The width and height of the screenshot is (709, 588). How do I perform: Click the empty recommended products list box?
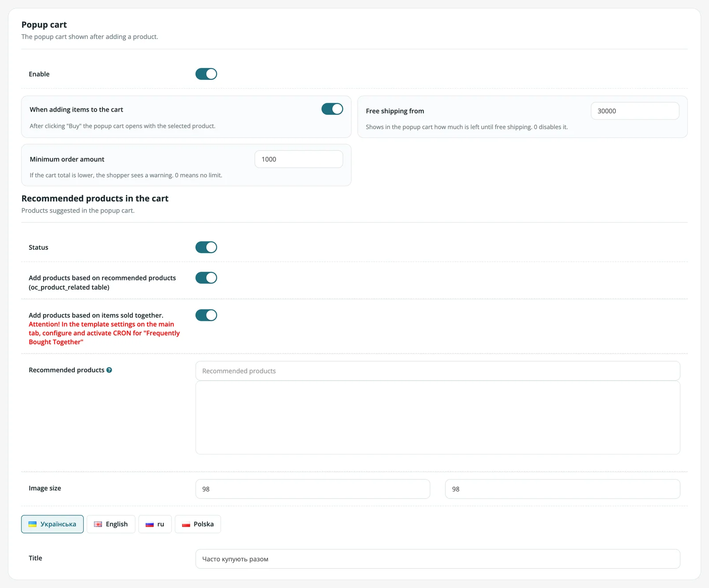click(438, 417)
